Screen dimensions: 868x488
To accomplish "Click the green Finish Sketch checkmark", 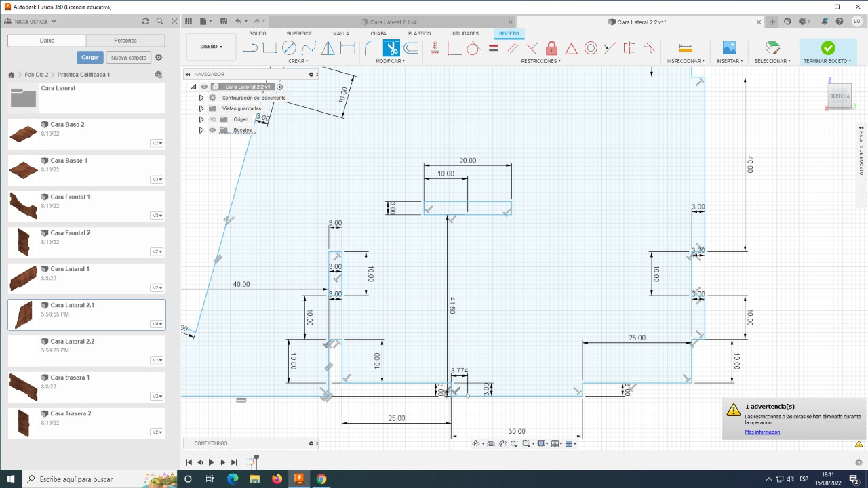I will 828,48.
